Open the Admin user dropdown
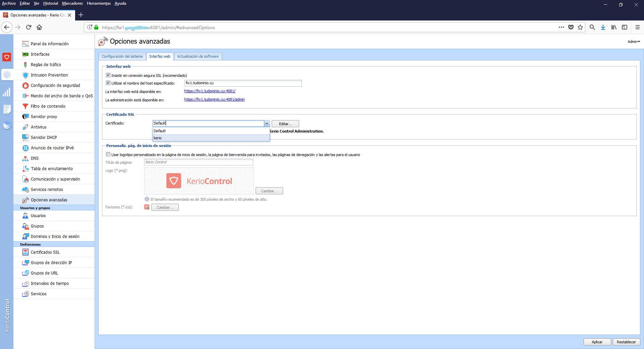644x349 pixels. tap(634, 42)
